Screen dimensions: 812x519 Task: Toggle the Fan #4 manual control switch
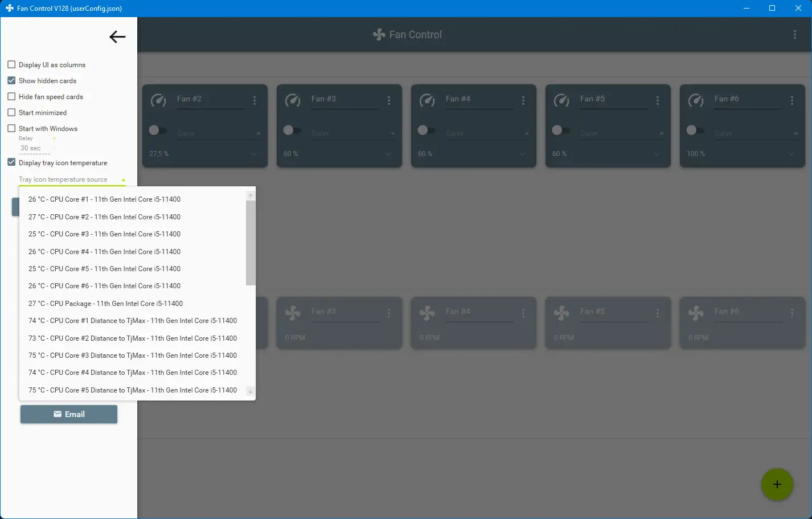coord(426,130)
